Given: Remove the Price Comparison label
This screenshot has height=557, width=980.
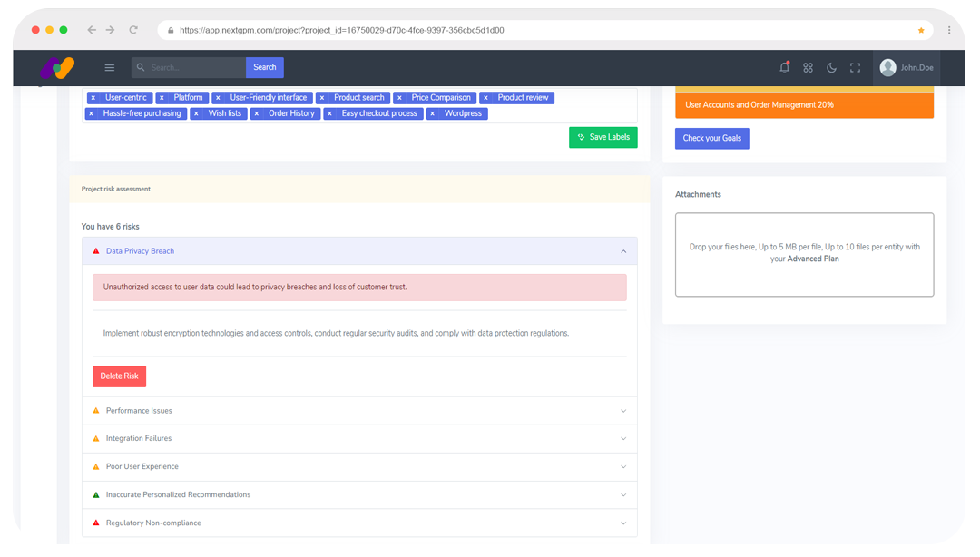Looking at the screenshot, I should [399, 98].
